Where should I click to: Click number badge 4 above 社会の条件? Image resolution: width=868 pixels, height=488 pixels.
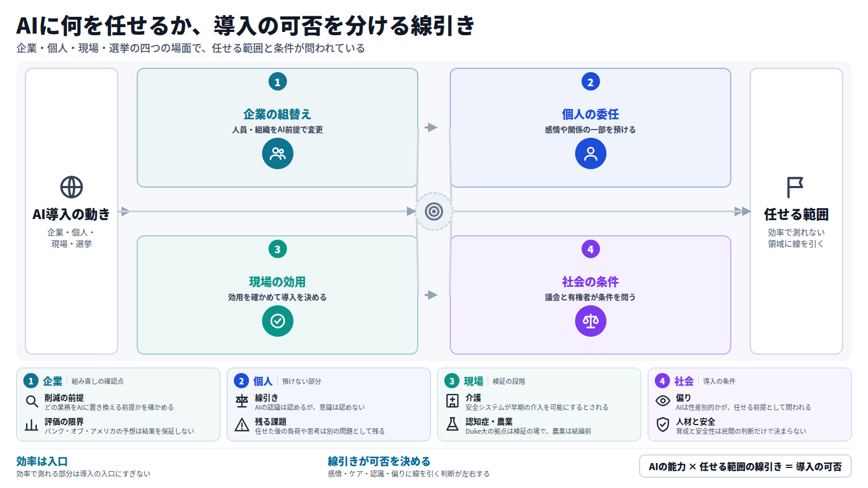tap(591, 249)
